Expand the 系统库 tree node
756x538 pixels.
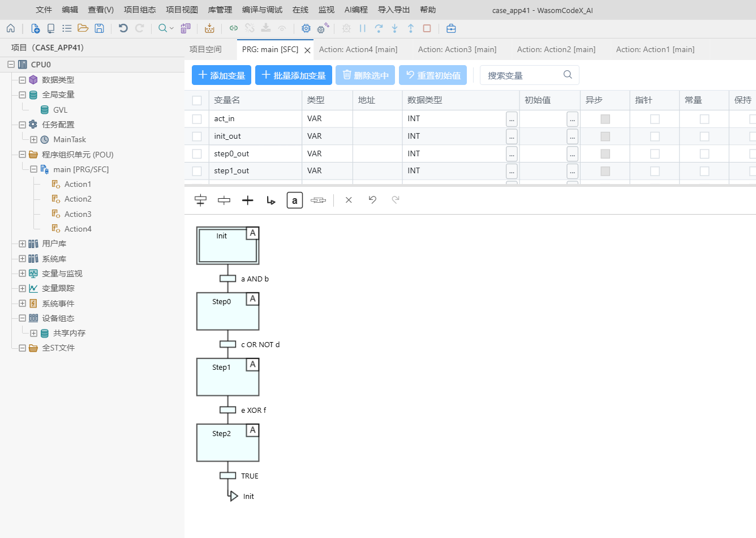click(x=22, y=259)
